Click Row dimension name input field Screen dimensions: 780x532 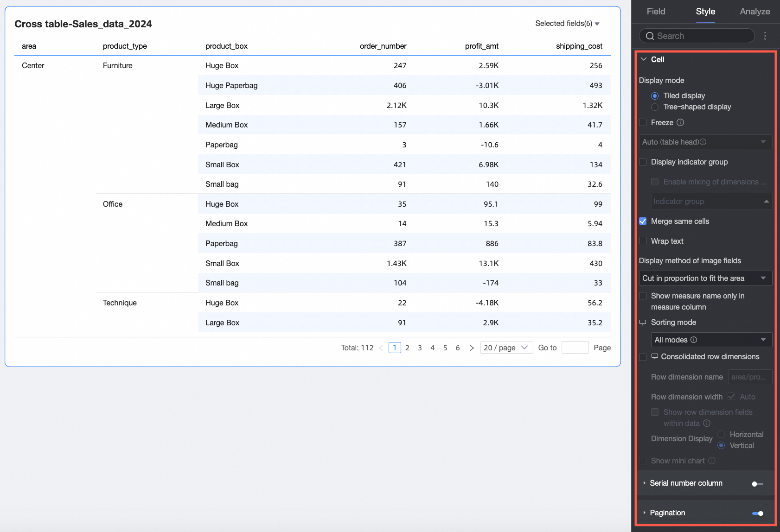click(750, 377)
